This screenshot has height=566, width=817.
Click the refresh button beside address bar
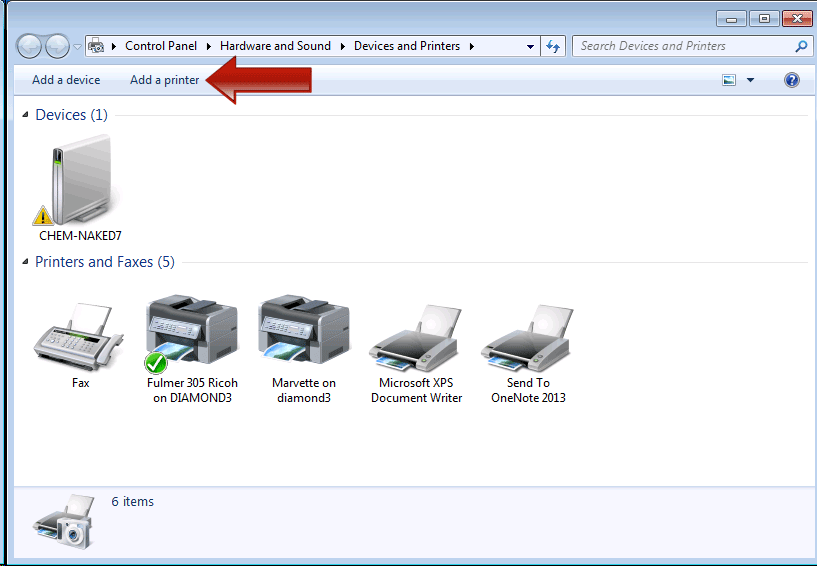pyautogui.click(x=553, y=46)
